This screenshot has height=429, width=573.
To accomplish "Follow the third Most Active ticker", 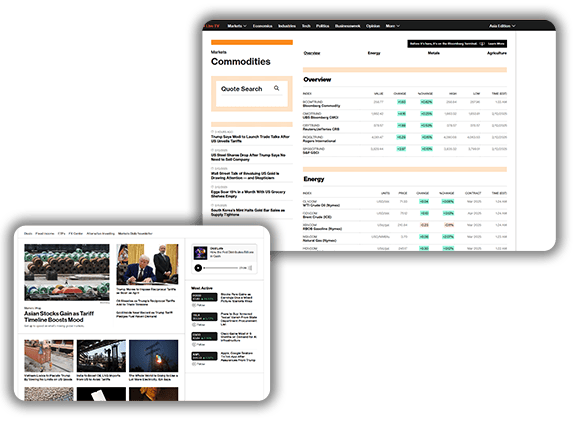I will click(x=199, y=344).
